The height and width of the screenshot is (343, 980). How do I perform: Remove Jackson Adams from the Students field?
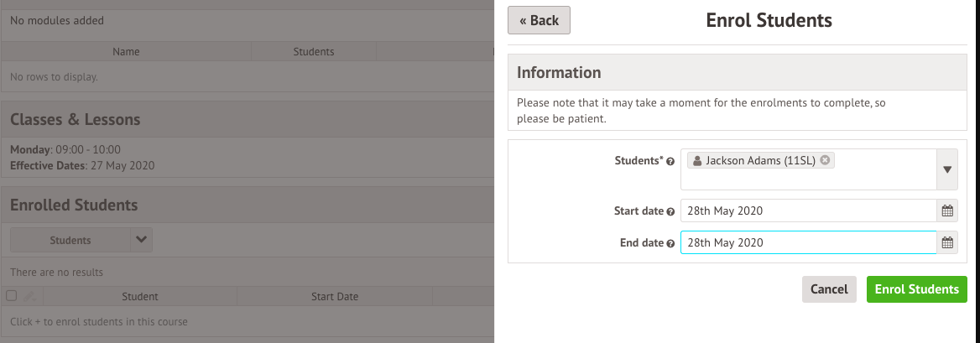click(x=826, y=160)
